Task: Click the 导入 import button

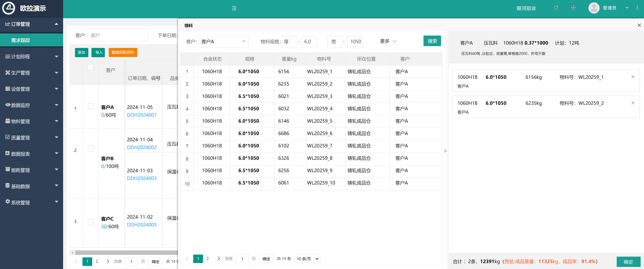Action: pyautogui.click(x=98, y=52)
